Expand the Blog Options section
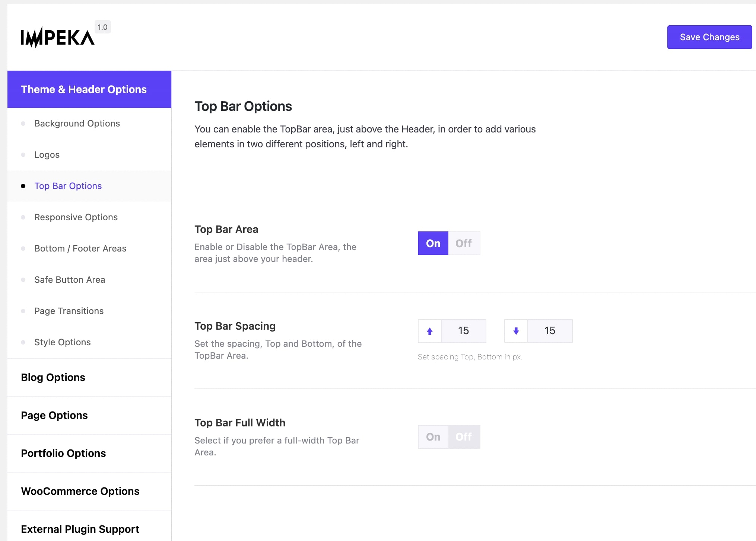This screenshot has width=756, height=541. 53,377
